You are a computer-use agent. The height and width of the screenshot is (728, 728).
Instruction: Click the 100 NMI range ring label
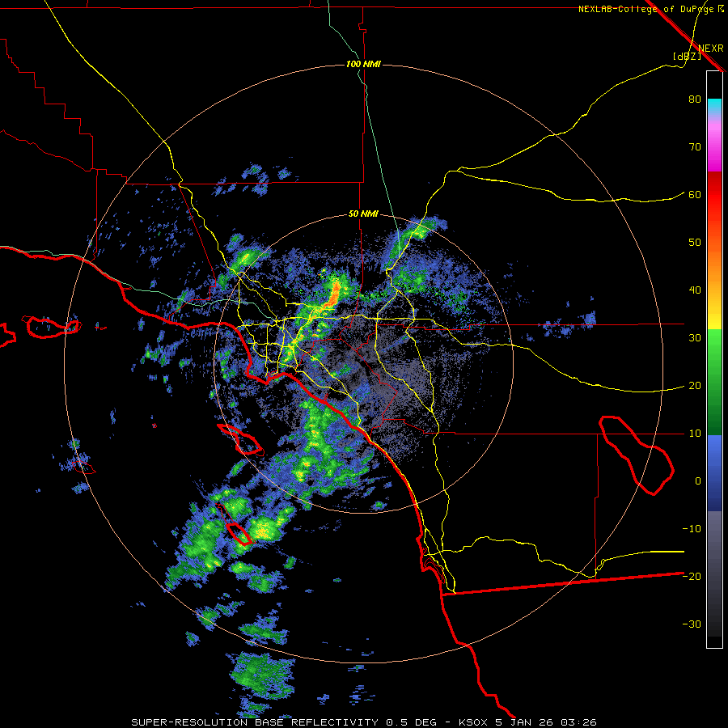363,64
